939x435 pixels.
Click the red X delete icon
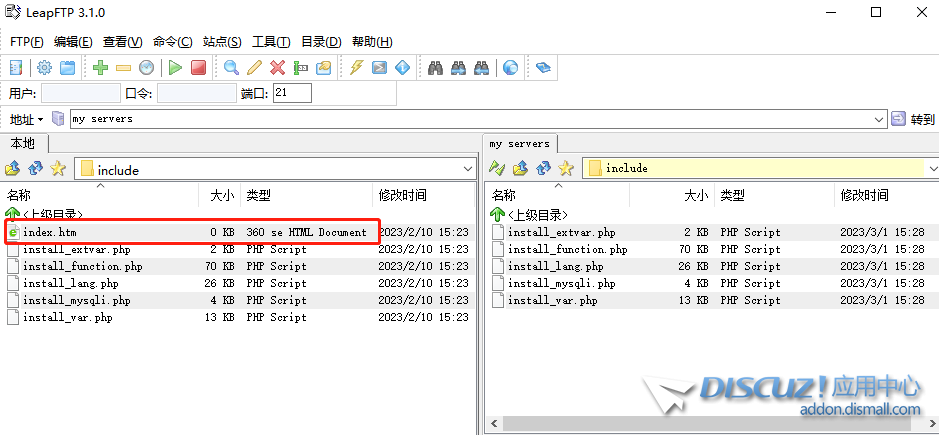point(278,68)
